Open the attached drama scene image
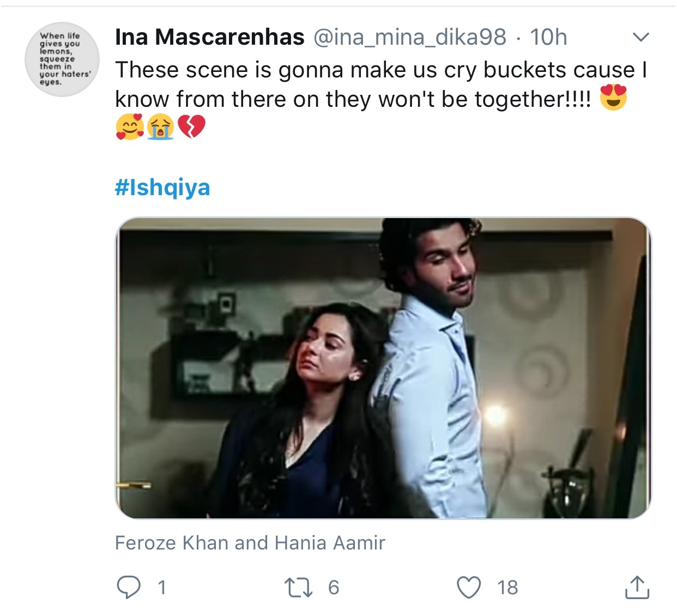Image resolution: width=677 pixels, height=616 pixels. pyautogui.click(x=383, y=368)
